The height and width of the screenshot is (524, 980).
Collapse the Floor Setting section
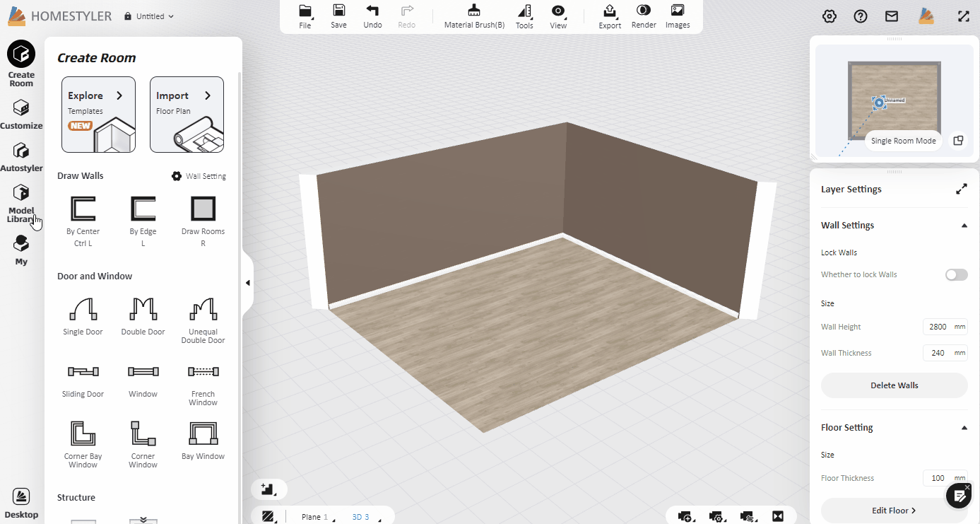pos(964,428)
